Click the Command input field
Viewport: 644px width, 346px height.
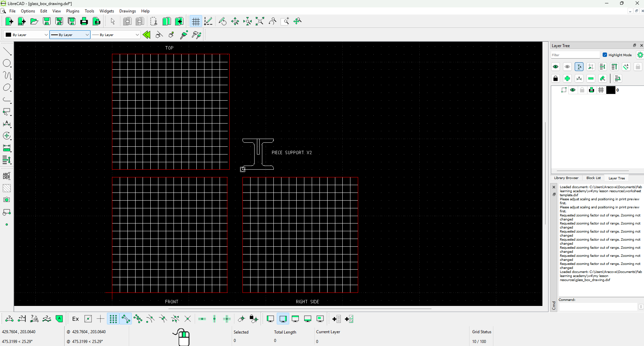pyautogui.click(x=598, y=307)
